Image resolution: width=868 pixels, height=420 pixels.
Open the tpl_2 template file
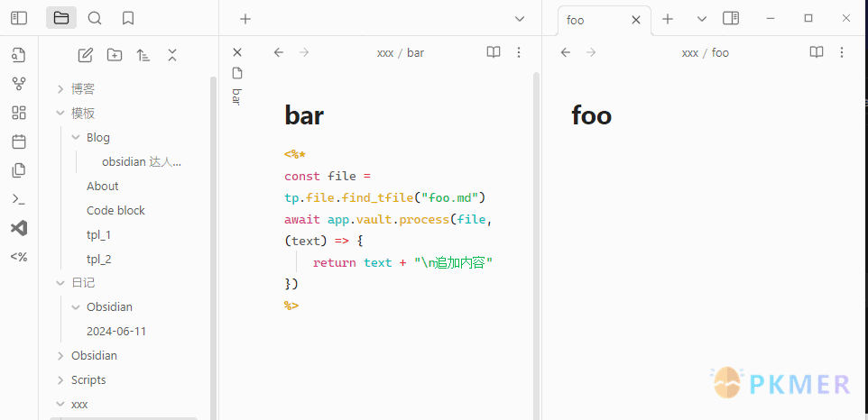[98, 260]
